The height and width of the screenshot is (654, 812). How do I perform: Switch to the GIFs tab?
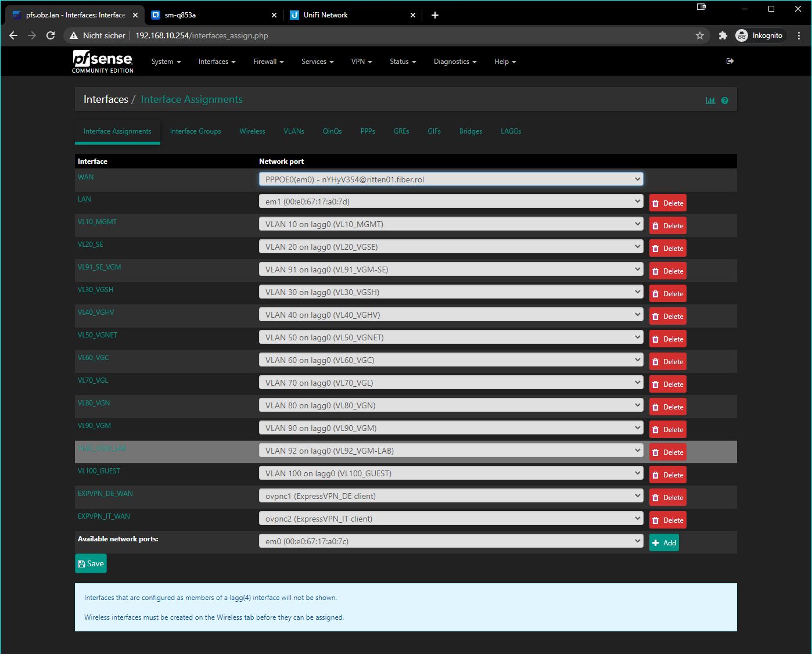pyautogui.click(x=434, y=131)
